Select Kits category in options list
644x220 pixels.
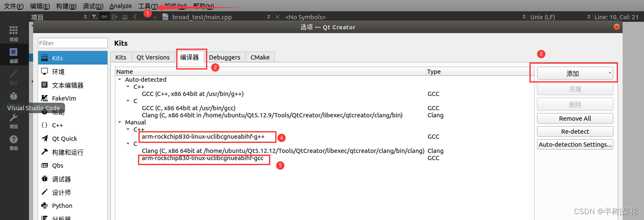(73, 58)
